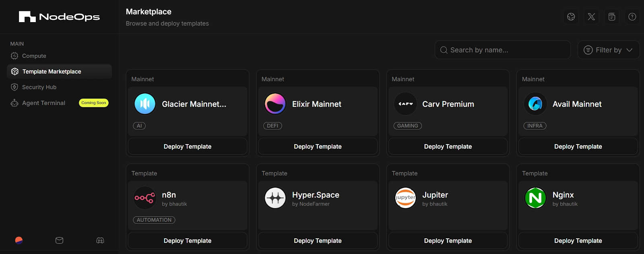
Task: Click the Template Marketplace cube icon
Action: tap(15, 72)
